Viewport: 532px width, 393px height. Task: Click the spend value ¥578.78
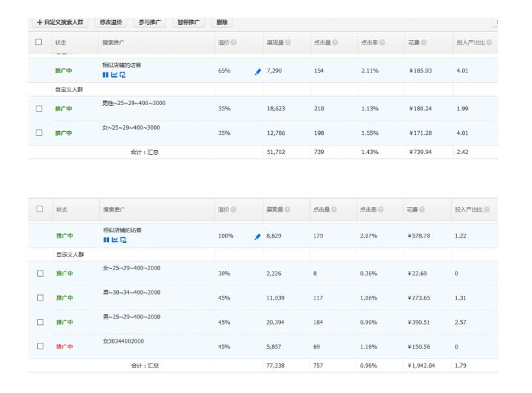coord(418,236)
